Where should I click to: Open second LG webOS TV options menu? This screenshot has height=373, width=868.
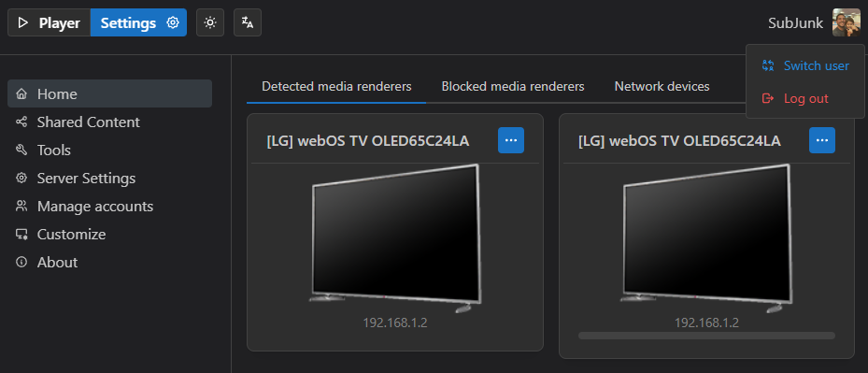[x=822, y=140]
